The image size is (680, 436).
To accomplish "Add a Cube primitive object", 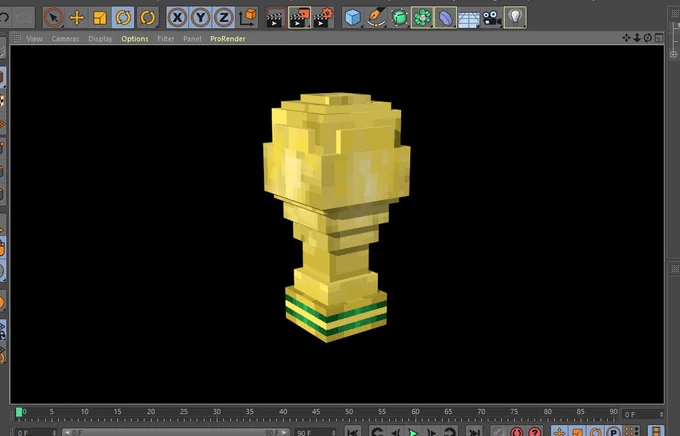I will pos(353,18).
